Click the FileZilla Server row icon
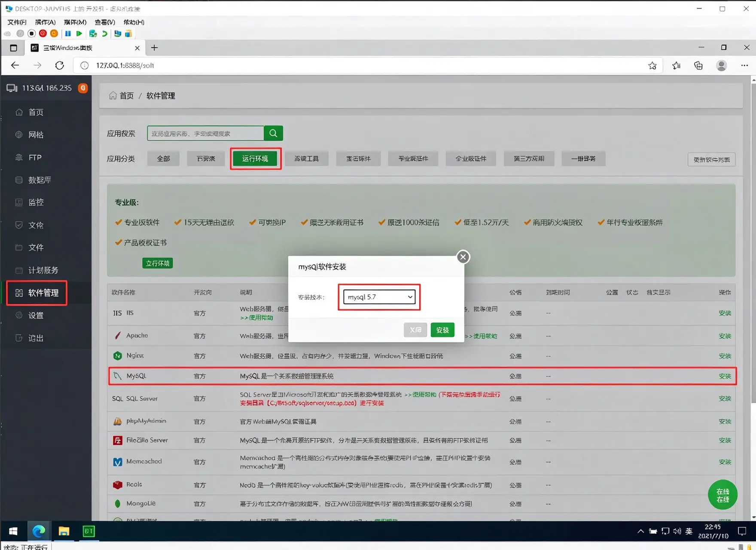The width and height of the screenshot is (756, 550). click(117, 440)
